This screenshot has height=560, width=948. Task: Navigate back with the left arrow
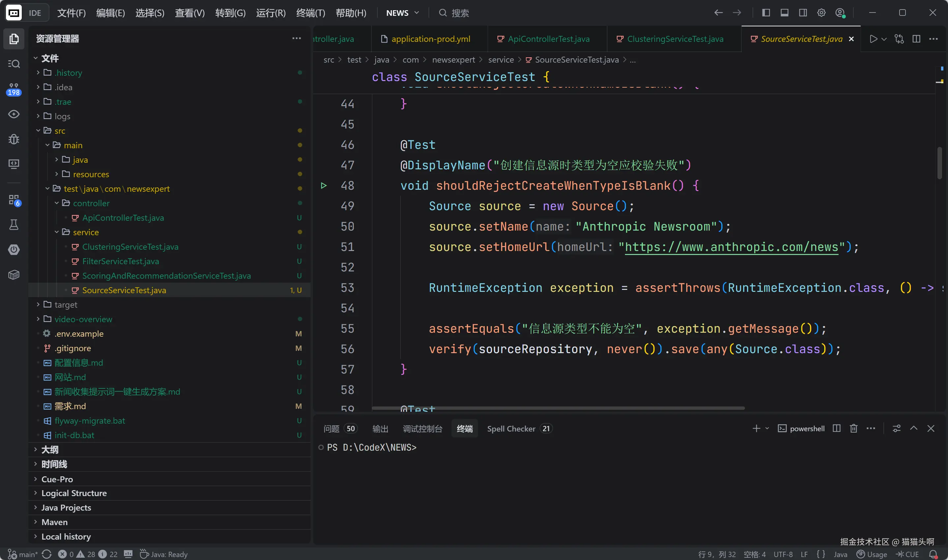pos(719,13)
